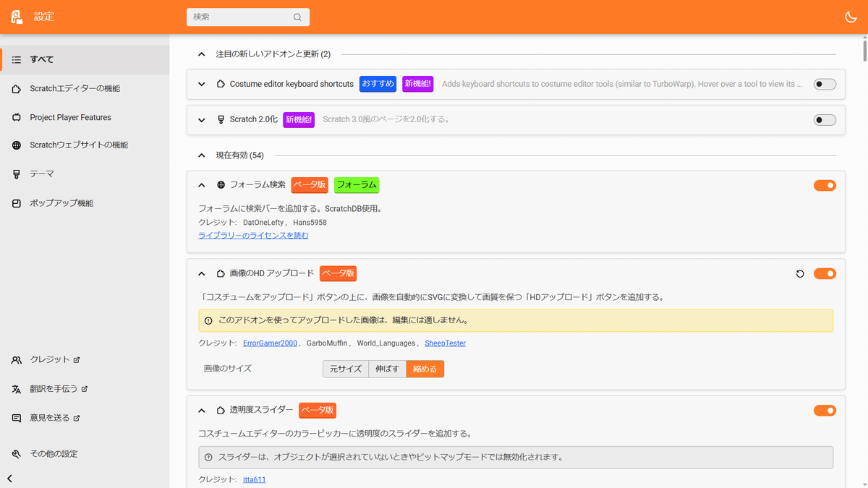
Task: Reset 画像のHD アップロード settings with circular arrow icon
Action: point(799,273)
